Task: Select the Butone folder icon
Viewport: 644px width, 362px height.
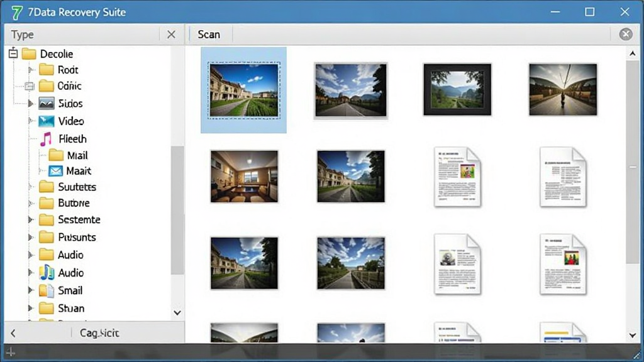Action: click(47, 203)
